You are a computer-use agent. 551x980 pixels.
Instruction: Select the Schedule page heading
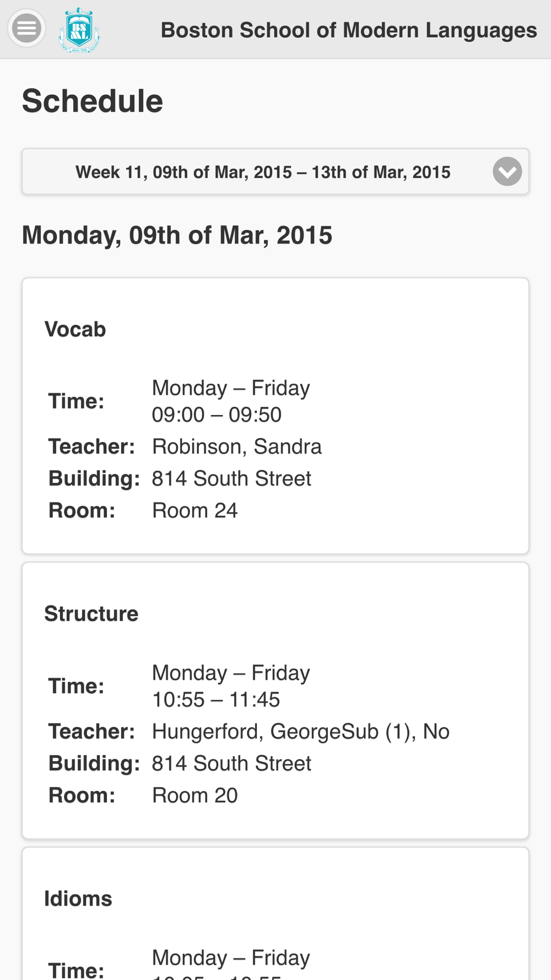click(93, 101)
